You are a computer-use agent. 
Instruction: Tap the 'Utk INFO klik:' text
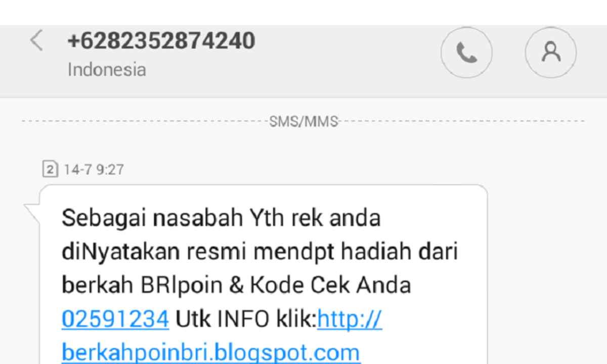[x=246, y=319]
